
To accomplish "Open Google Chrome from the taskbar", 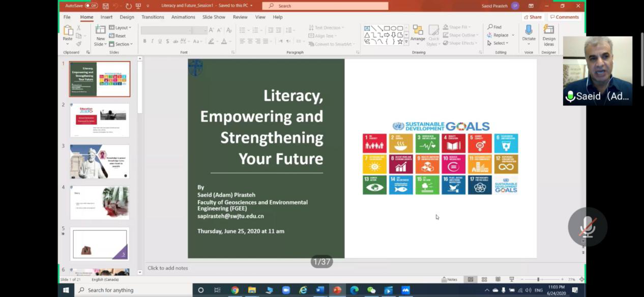I will [x=235, y=290].
